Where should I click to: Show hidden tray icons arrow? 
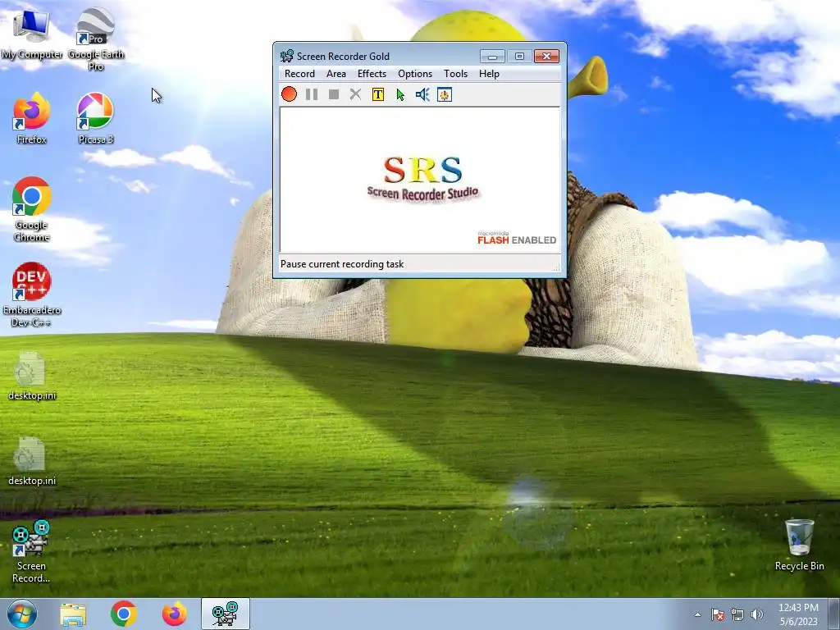(697, 614)
